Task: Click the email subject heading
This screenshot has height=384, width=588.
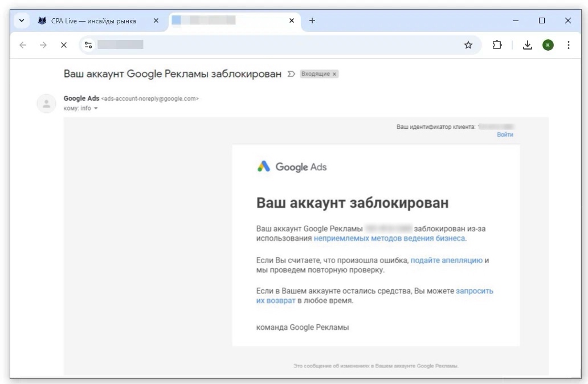Action: click(173, 74)
